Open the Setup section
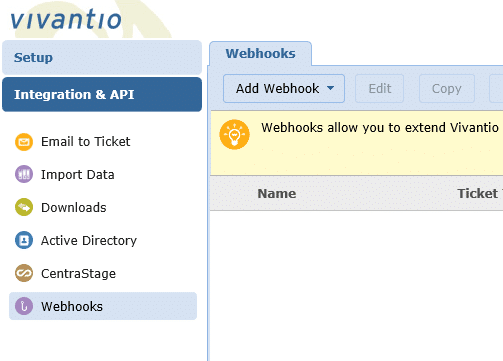This screenshot has width=503, height=361. point(102,57)
